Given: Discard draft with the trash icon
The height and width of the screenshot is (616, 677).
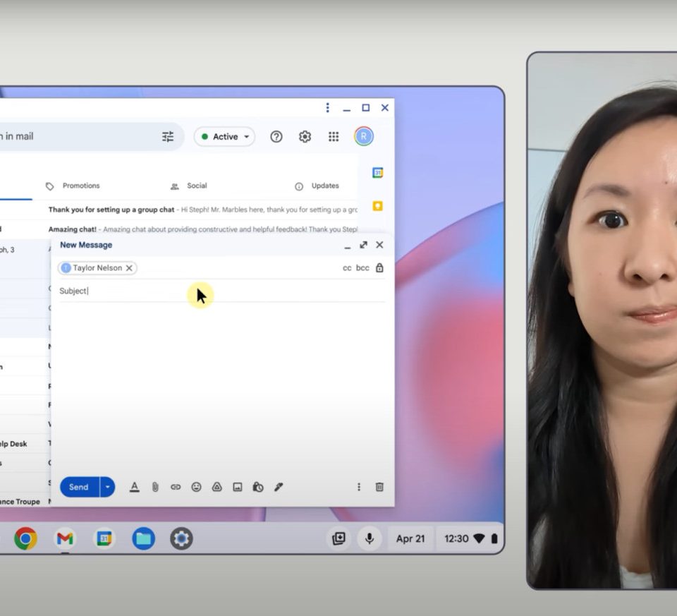Looking at the screenshot, I should [379, 487].
